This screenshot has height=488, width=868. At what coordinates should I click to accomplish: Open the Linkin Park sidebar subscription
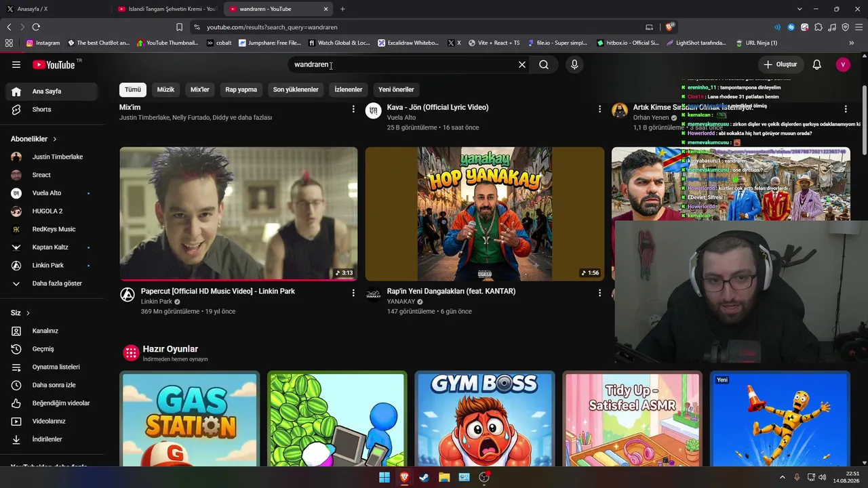click(52, 265)
